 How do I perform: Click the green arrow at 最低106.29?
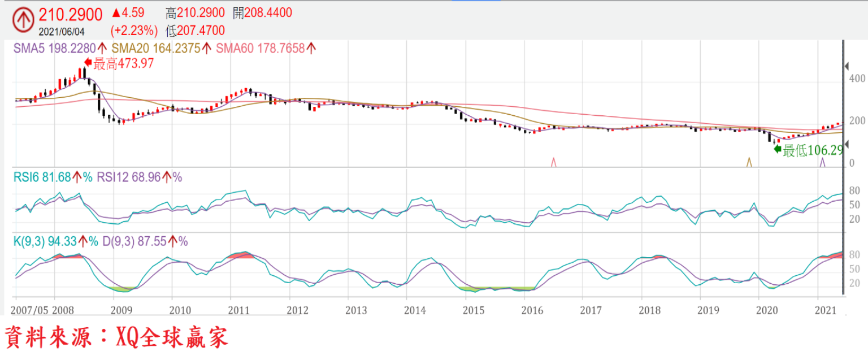click(x=776, y=149)
